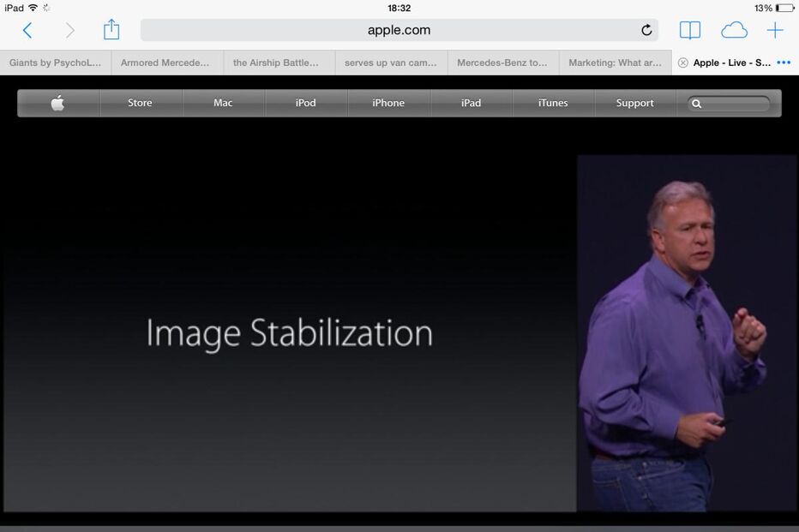Tap the live keynote video frame
799x532 pixels.
tap(399, 333)
